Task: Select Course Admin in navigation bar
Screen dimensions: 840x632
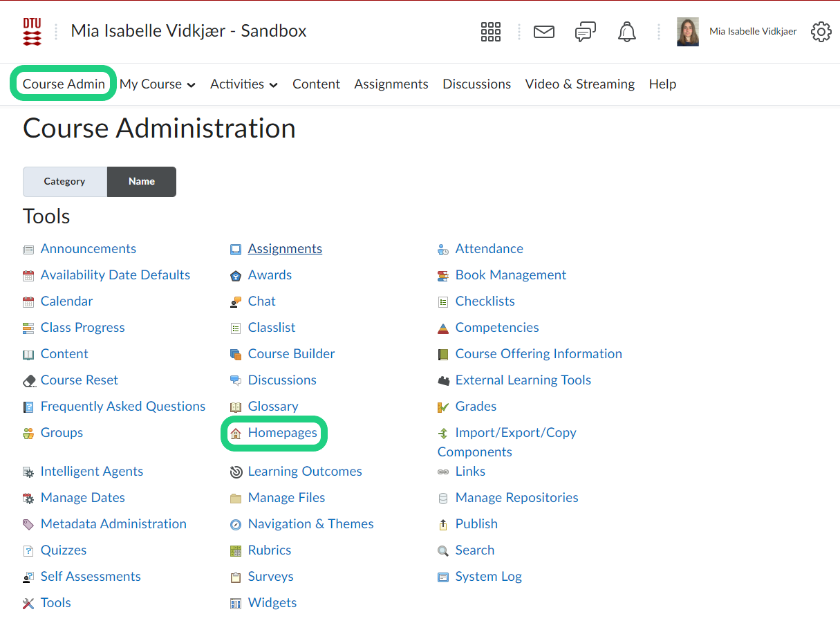Action: click(64, 84)
